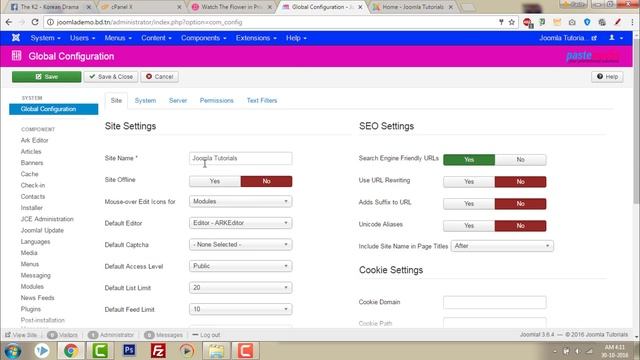This screenshot has width=640, height=360.
Task: Open the Menus menu
Action: 118,38
